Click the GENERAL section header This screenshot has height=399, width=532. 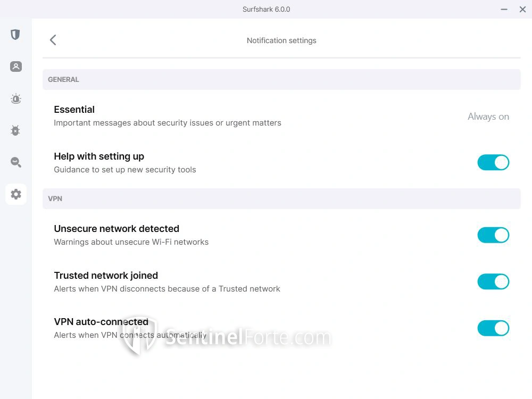click(x=63, y=79)
